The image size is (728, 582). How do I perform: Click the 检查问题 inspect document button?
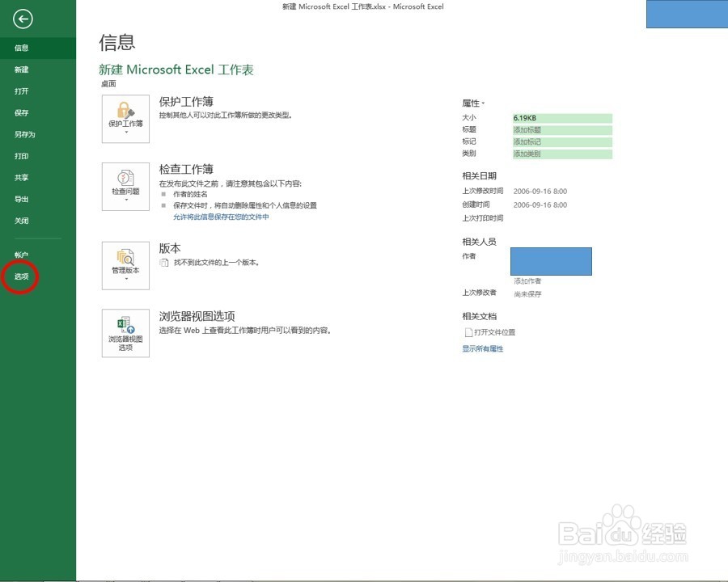tap(125, 187)
